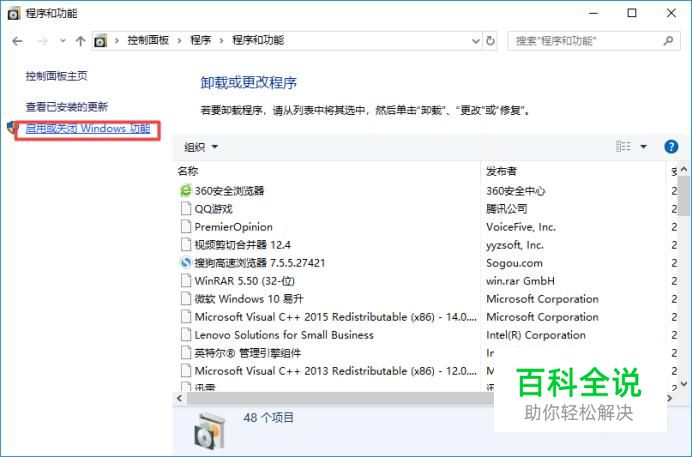Select 程序和功能 breadcrumb segment
692x457 pixels.
(258, 41)
